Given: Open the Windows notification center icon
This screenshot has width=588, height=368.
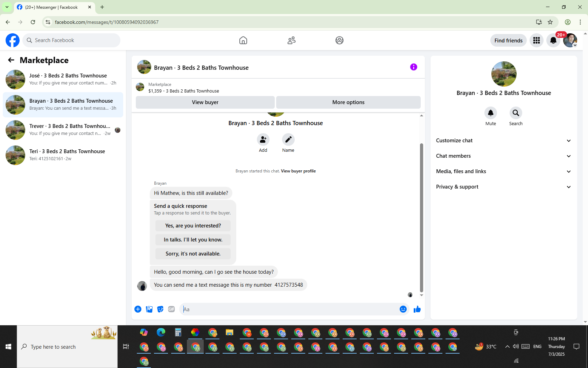Looking at the screenshot, I should (x=576, y=347).
